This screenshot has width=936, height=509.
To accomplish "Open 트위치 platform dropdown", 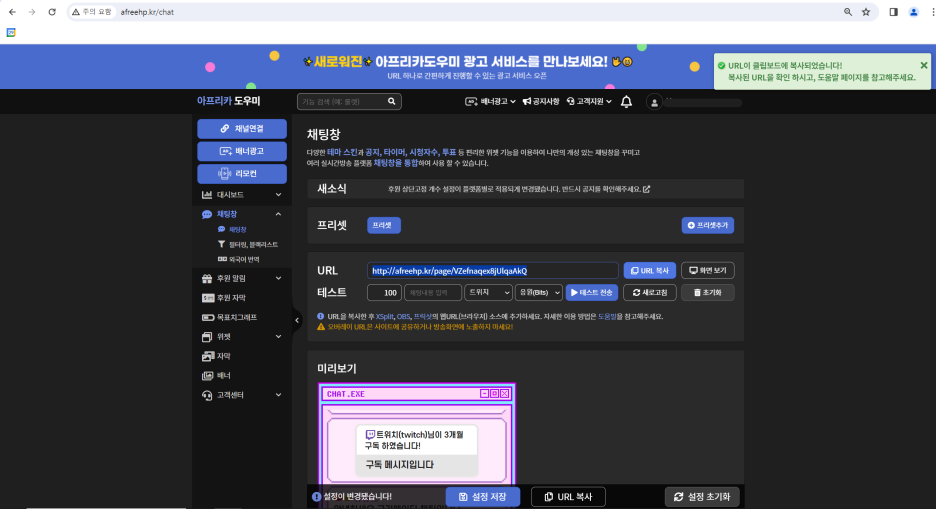I will pos(488,293).
